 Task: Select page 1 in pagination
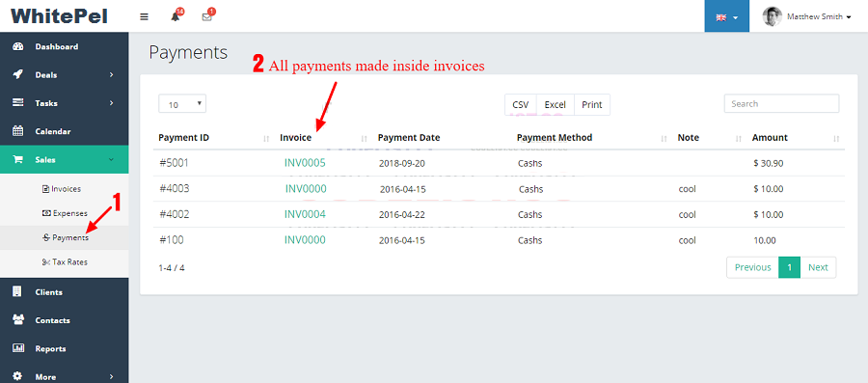click(x=789, y=267)
